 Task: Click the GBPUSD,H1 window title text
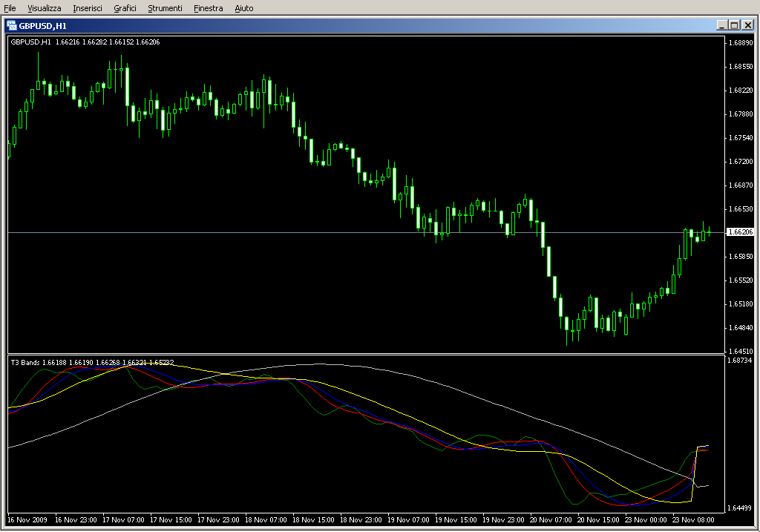coord(42,26)
